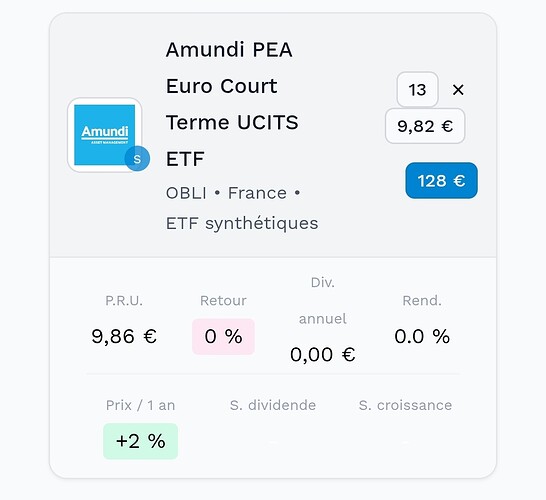This screenshot has width=546, height=500.
Task: Click the S. dividende label
Action: (273, 405)
